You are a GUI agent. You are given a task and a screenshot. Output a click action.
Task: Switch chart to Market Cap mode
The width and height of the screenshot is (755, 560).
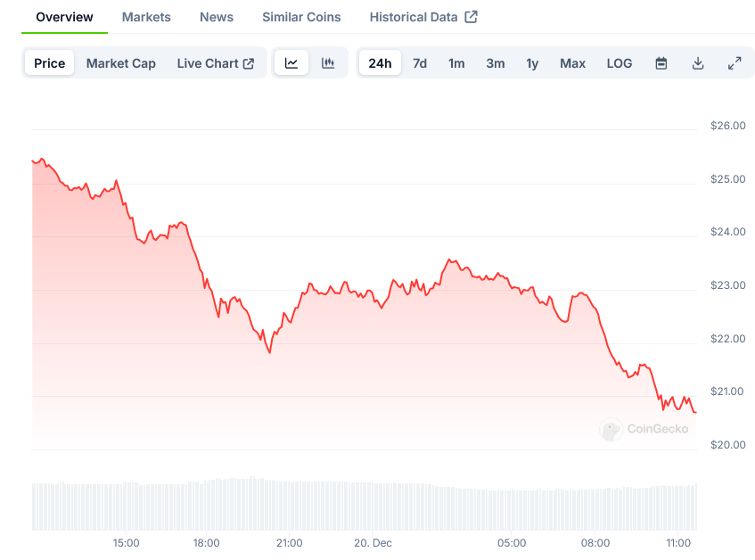click(x=121, y=63)
